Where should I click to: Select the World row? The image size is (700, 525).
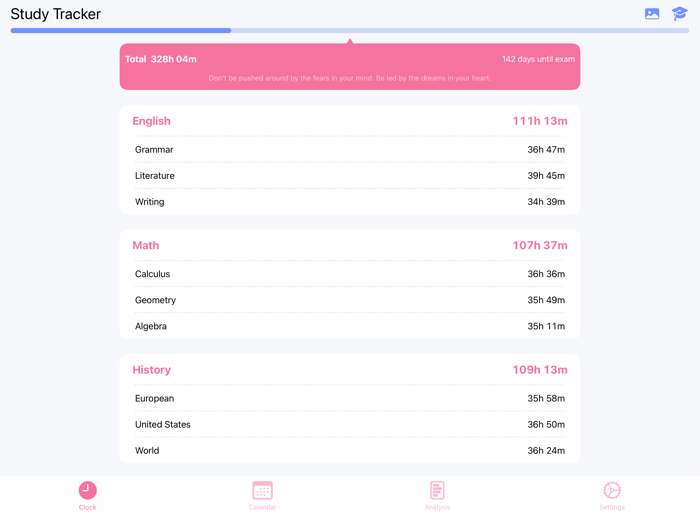pyautogui.click(x=350, y=450)
